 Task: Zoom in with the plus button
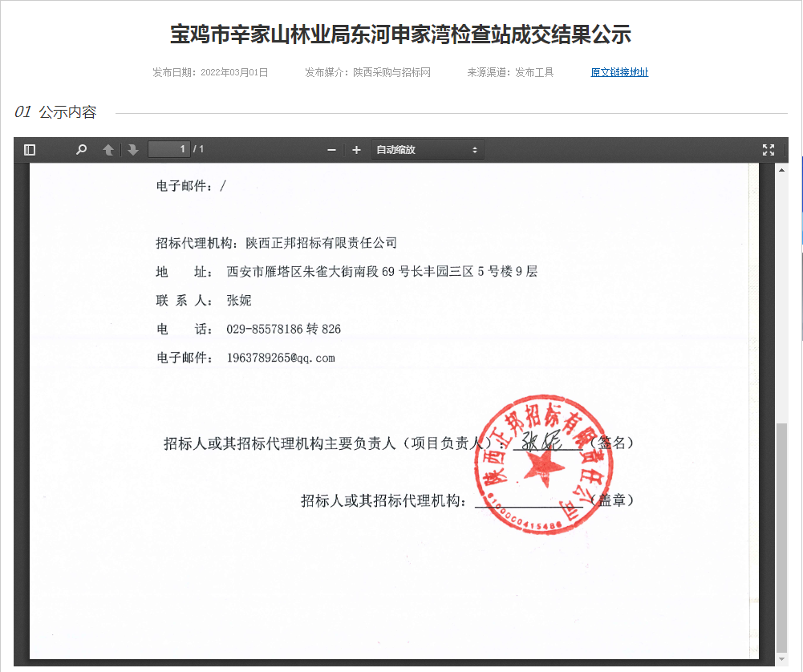tap(356, 150)
